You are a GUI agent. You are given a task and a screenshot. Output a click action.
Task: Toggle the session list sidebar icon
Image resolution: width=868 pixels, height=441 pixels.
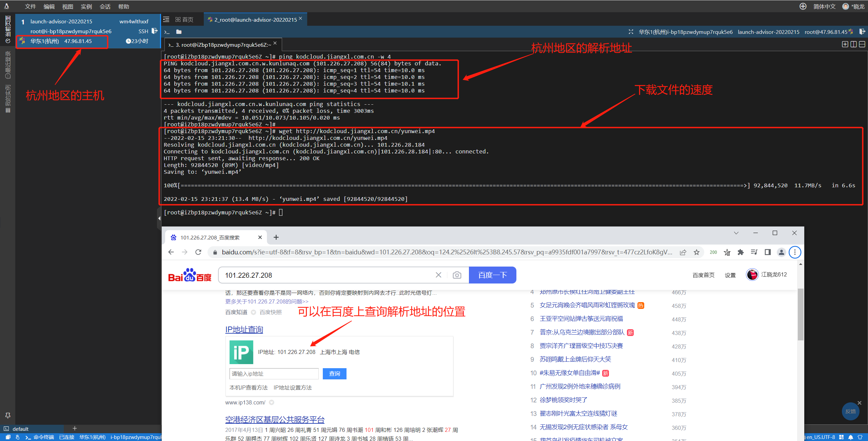(166, 20)
